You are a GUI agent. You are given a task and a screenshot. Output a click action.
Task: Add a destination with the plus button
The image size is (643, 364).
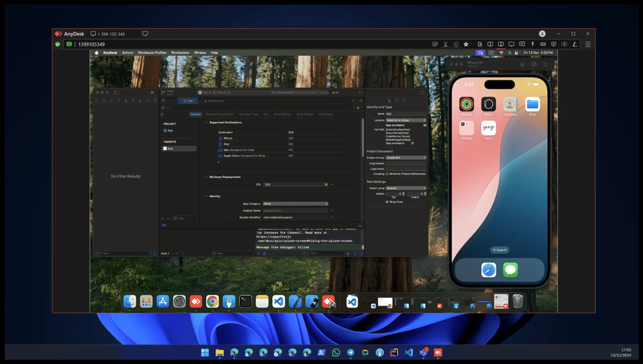tap(218, 162)
